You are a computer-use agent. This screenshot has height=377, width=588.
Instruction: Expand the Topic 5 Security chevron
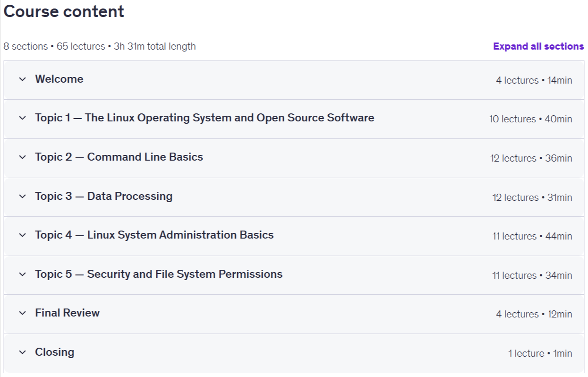[22, 274]
